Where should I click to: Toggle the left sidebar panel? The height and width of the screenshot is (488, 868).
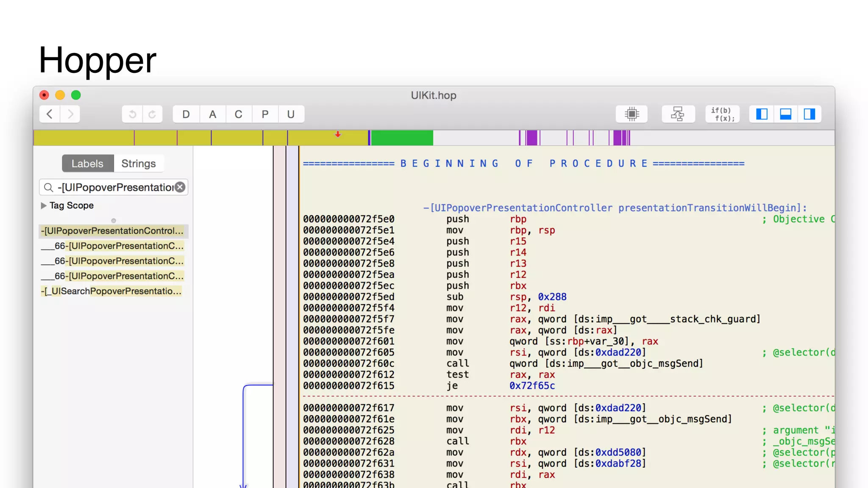click(x=762, y=114)
